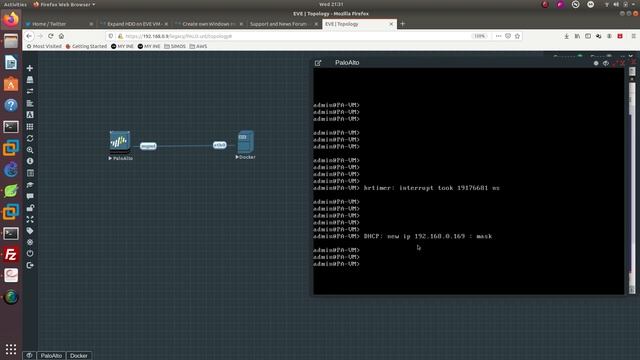This screenshot has height=360, width=640.
Task: Open the Firefox Web Browser app menu
Action: [x=64, y=4]
